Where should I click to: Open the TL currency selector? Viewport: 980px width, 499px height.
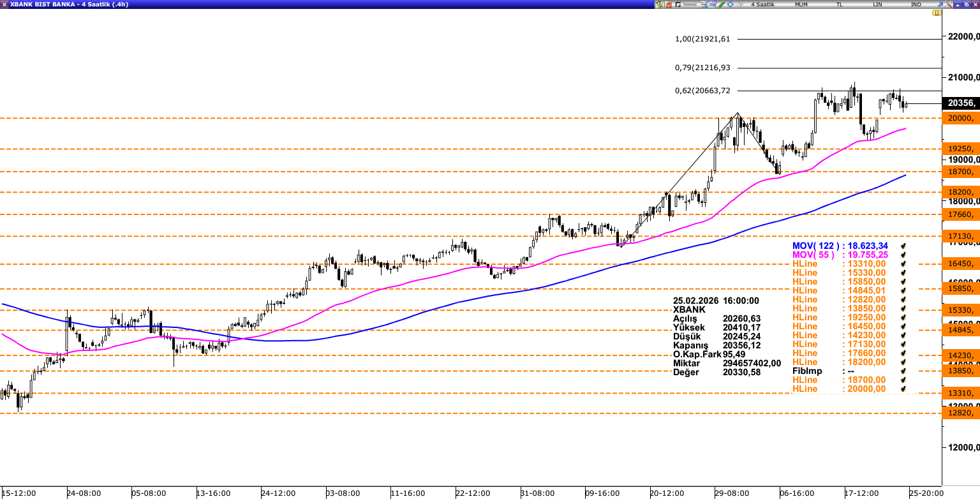point(840,4)
